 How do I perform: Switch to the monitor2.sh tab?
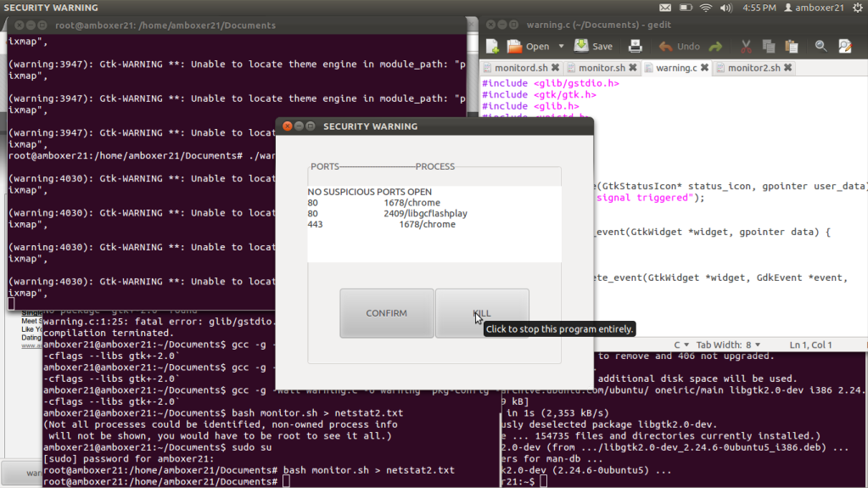[x=753, y=68]
